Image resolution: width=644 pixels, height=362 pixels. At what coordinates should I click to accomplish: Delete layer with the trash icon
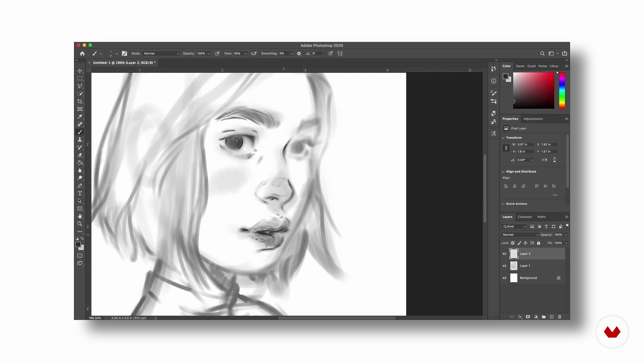(559, 317)
